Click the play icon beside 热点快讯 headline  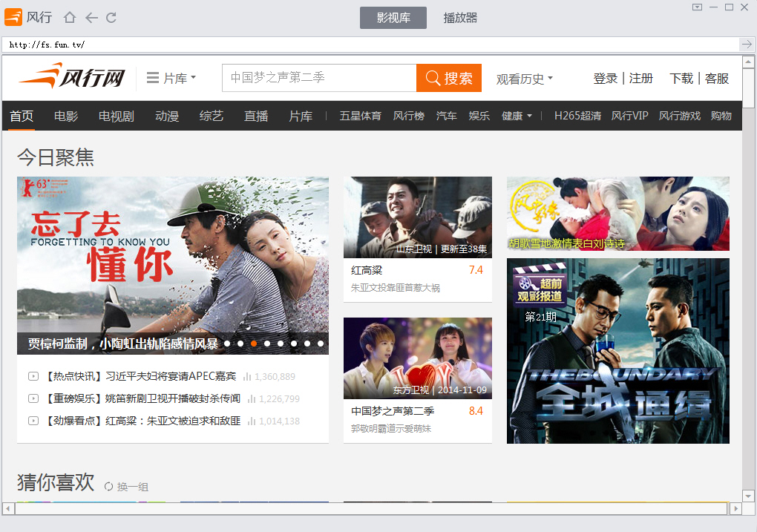point(33,376)
